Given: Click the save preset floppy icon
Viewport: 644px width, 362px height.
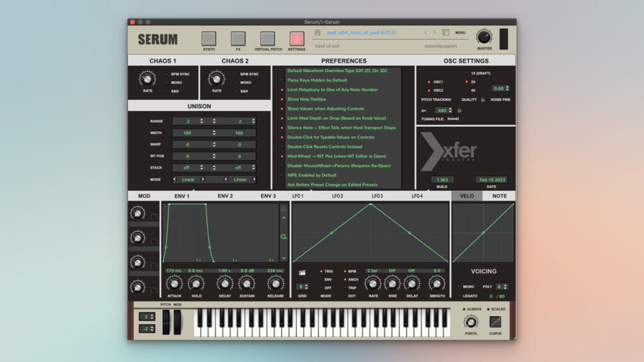Looking at the screenshot, I should (x=317, y=33).
